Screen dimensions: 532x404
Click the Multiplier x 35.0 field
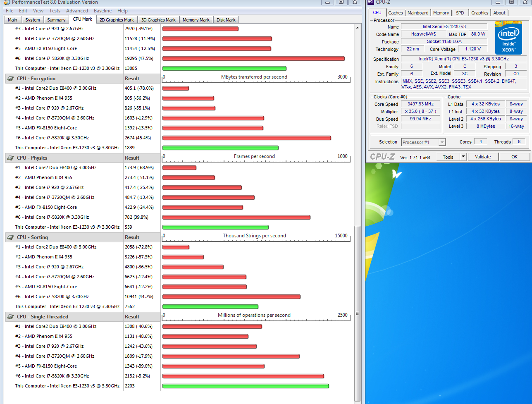click(421, 112)
